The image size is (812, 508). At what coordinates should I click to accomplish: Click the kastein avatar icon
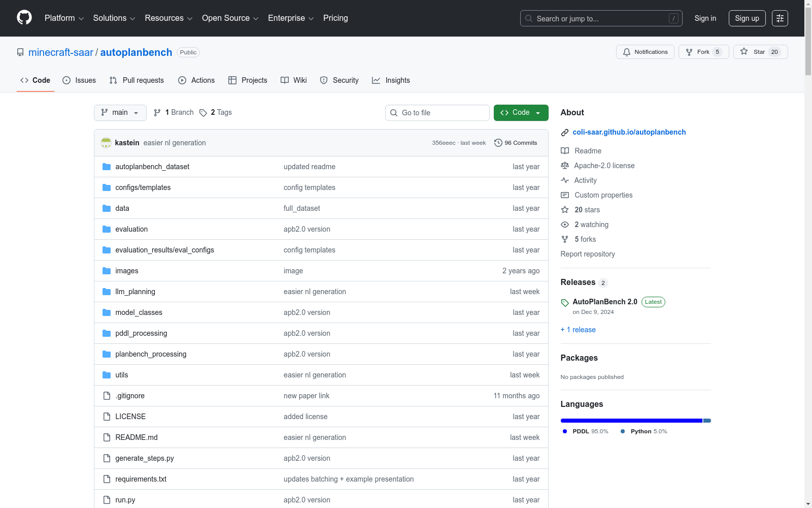tap(106, 143)
